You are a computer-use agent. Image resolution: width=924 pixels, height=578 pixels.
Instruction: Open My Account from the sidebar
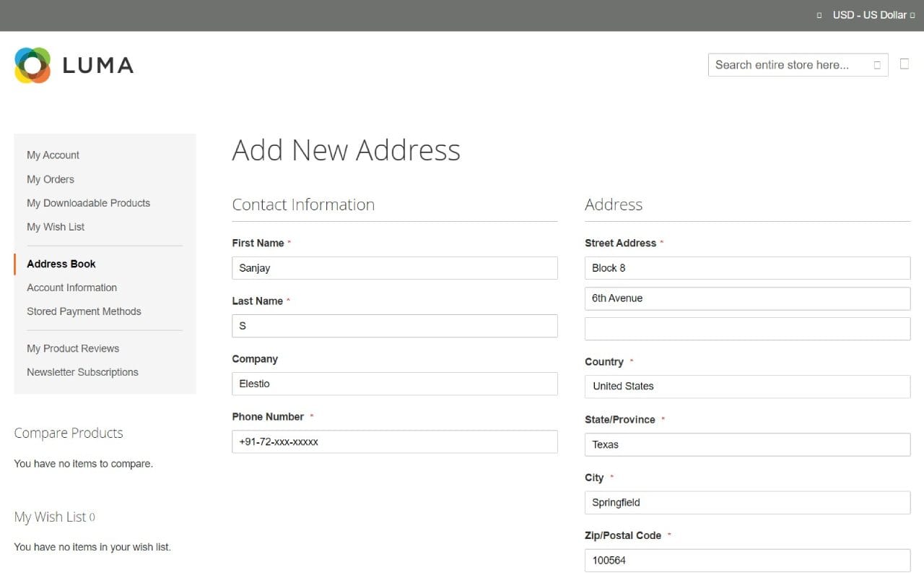pyautogui.click(x=53, y=155)
